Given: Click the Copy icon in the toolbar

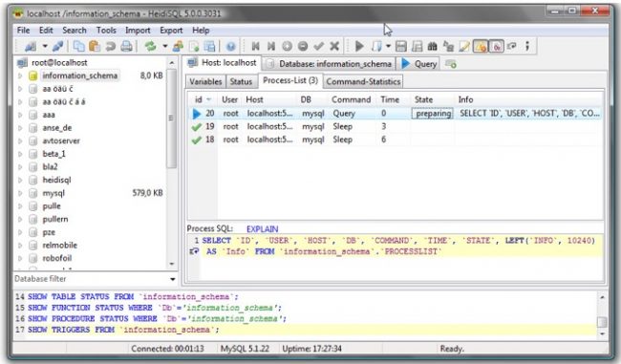Looking at the screenshot, I should [78, 47].
